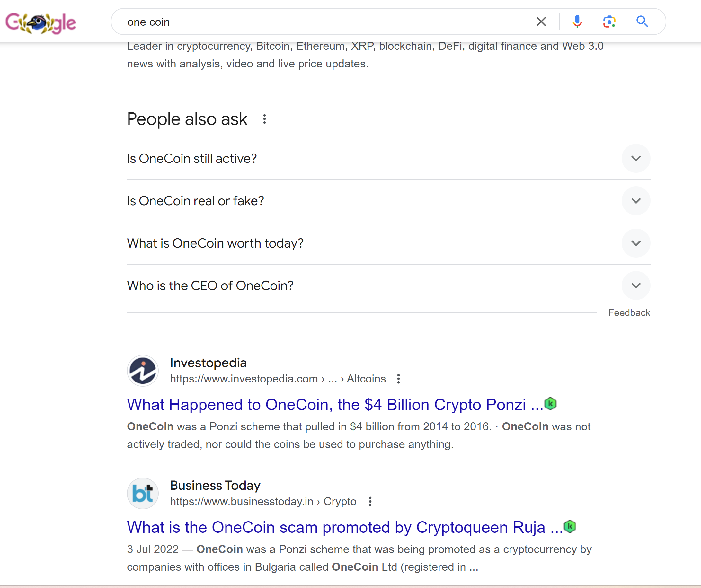Click green badge beside Business Today title
The image size is (701, 588).
pos(570,526)
